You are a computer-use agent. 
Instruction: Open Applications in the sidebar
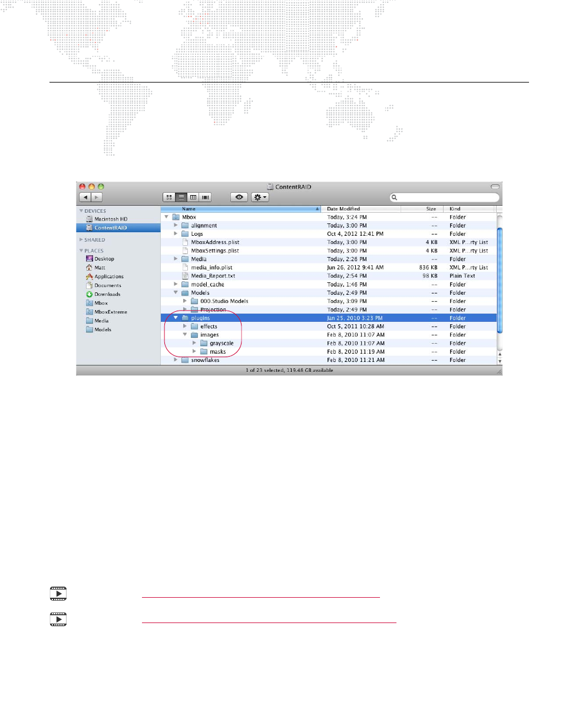pyautogui.click(x=109, y=276)
